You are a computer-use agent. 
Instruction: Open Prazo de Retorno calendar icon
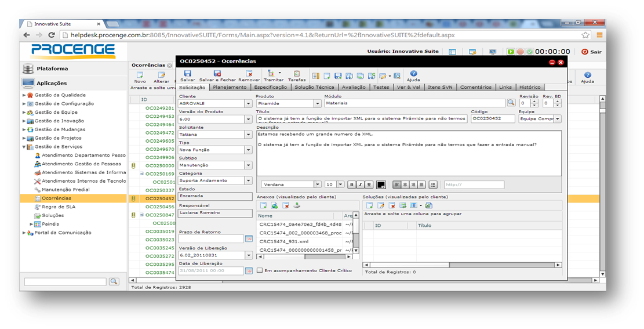pyautogui.click(x=249, y=238)
